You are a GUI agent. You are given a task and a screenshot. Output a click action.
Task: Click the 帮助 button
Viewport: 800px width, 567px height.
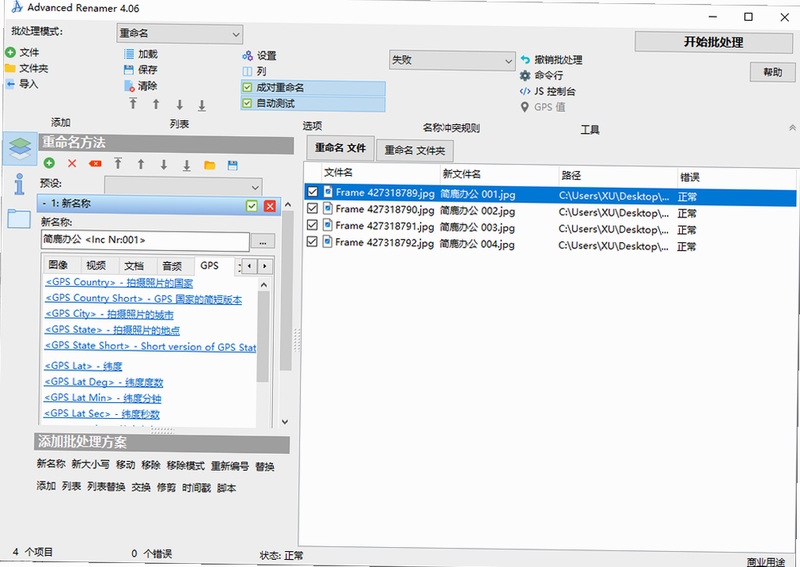tap(772, 72)
